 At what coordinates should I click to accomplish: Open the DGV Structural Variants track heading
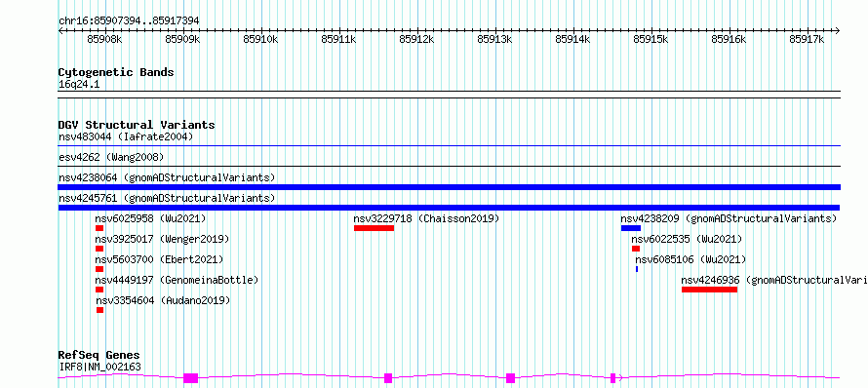click(x=137, y=125)
